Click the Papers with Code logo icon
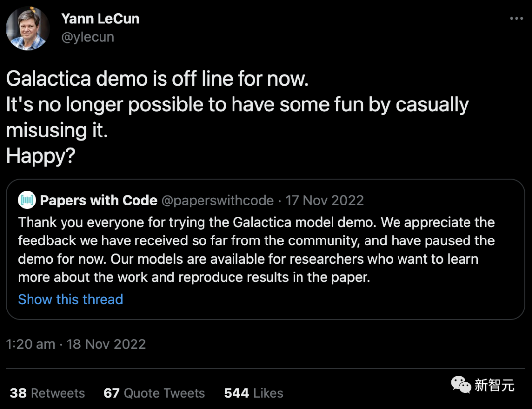The width and height of the screenshot is (532, 409). point(27,200)
